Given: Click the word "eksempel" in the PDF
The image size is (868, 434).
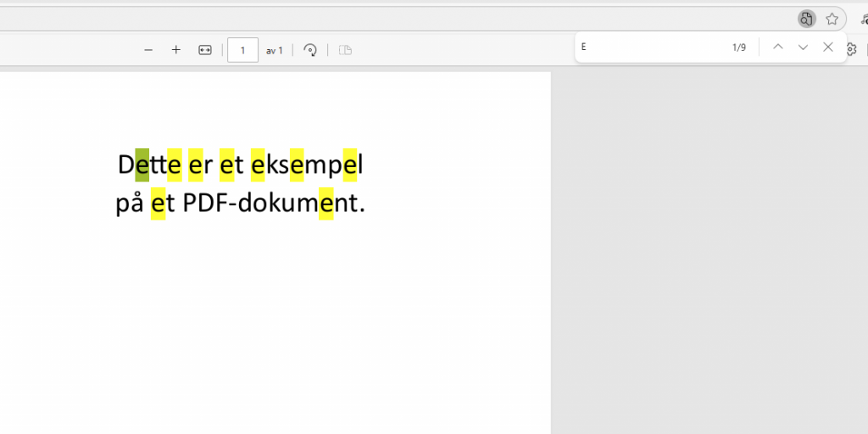Looking at the screenshot, I should (307, 165).
